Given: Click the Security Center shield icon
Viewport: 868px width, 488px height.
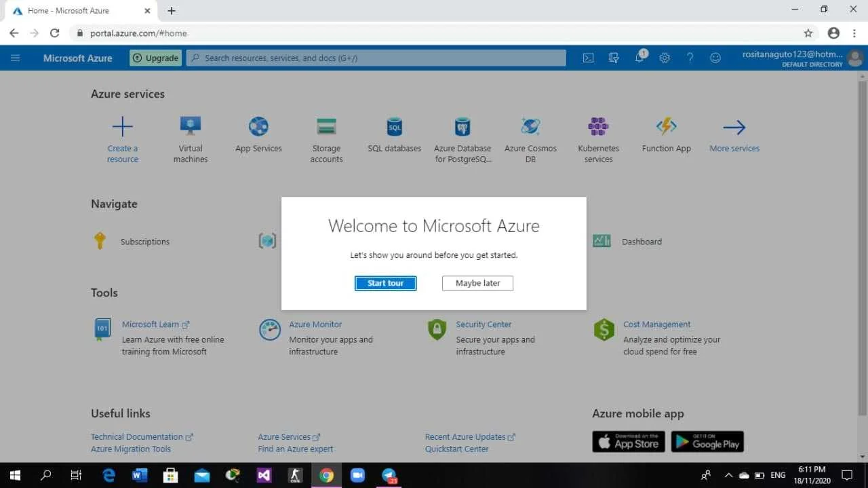Looking at the screenshot, I should (437, 330).
